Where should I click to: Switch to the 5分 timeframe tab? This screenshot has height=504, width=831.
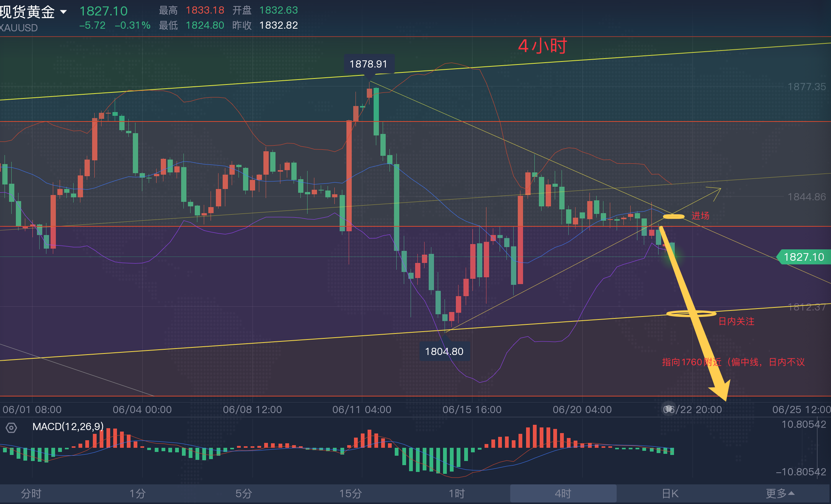[x=244, y=493]
